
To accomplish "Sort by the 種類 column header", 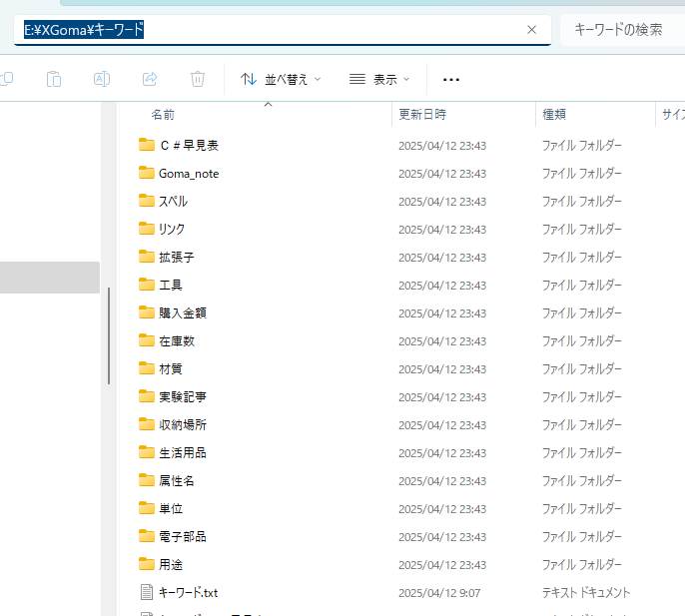I will pyautogui.click(x=554, y=115).
